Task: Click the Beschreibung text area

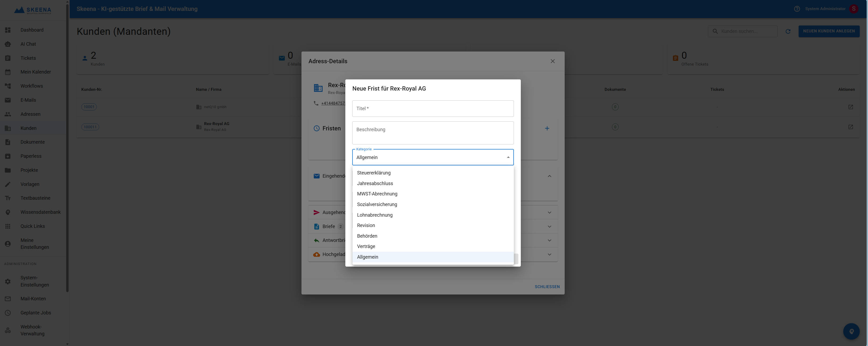Action: [433, 133]
